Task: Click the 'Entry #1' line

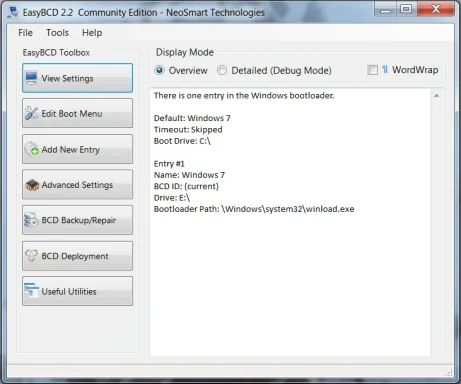Action: tap(169, 164)
